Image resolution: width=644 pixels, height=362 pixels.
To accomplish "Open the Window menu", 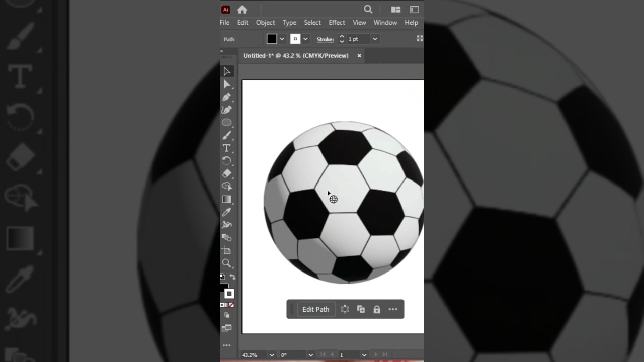I will [x=385, y=23].
